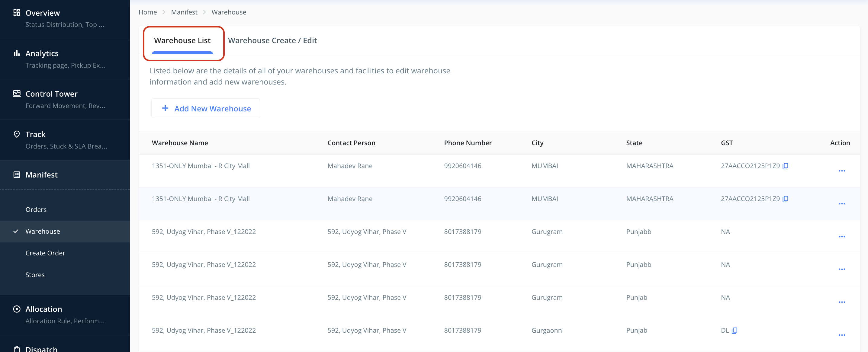Click the Allocation target icon
Image resolution: width=868 pixels, height=352 pixels.
coord(17,309)
